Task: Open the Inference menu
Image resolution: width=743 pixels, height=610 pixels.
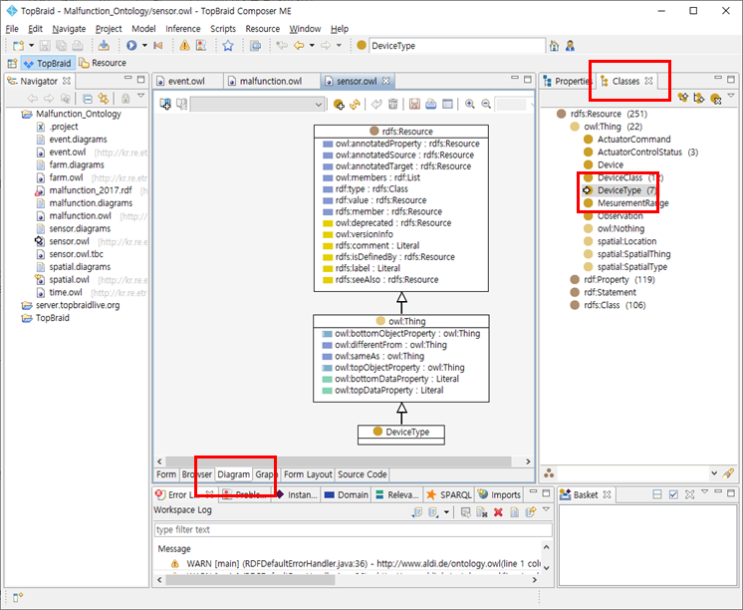Action: pyautogui.click(x=183, y=29)
